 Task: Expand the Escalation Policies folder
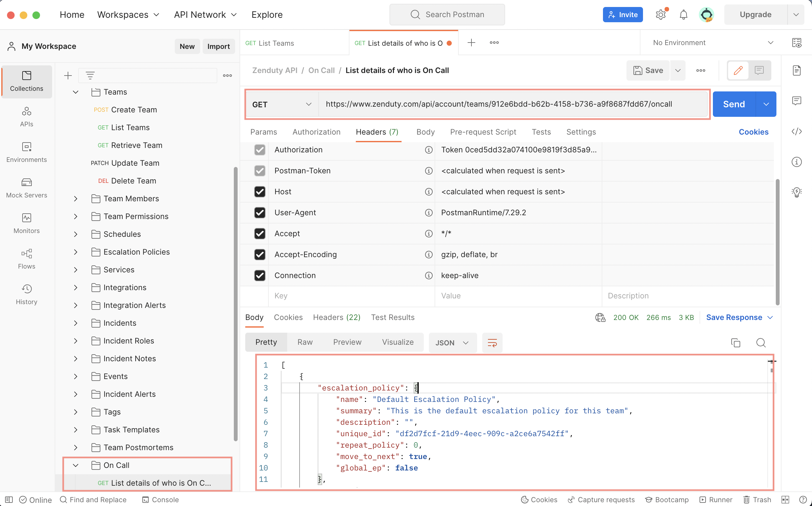(76, 252)
